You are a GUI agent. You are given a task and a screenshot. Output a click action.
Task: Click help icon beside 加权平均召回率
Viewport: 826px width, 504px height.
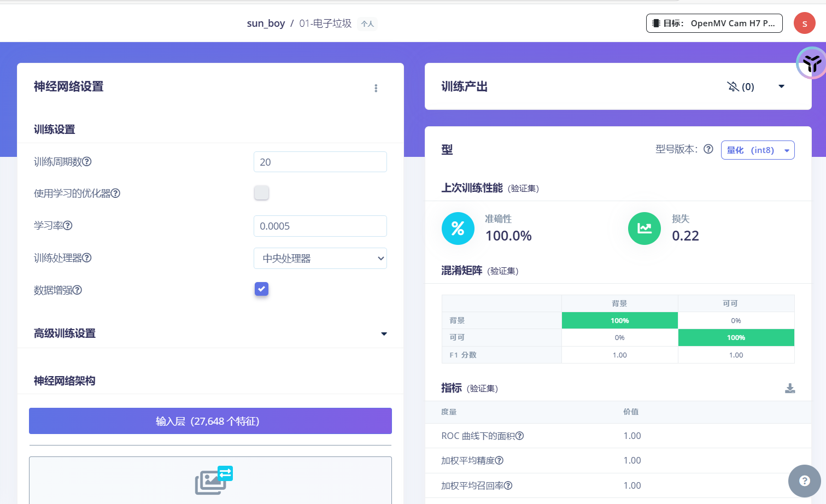(508, 485)
